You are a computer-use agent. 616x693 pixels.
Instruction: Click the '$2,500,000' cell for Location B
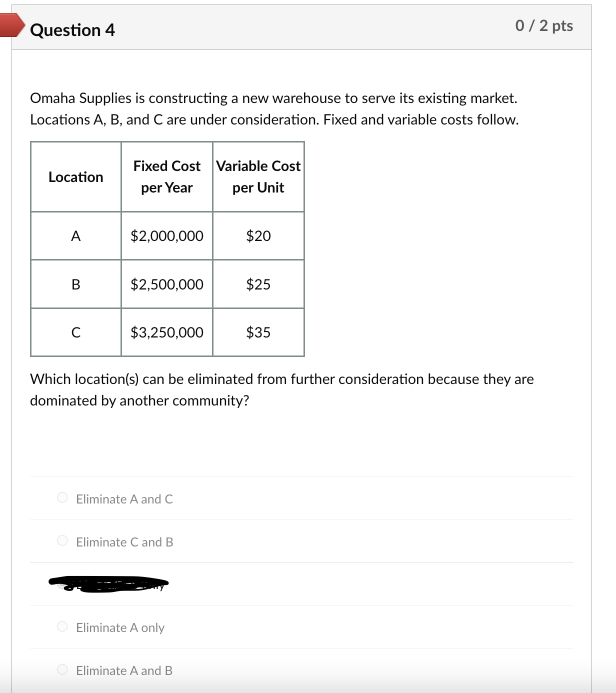point(166,284)
